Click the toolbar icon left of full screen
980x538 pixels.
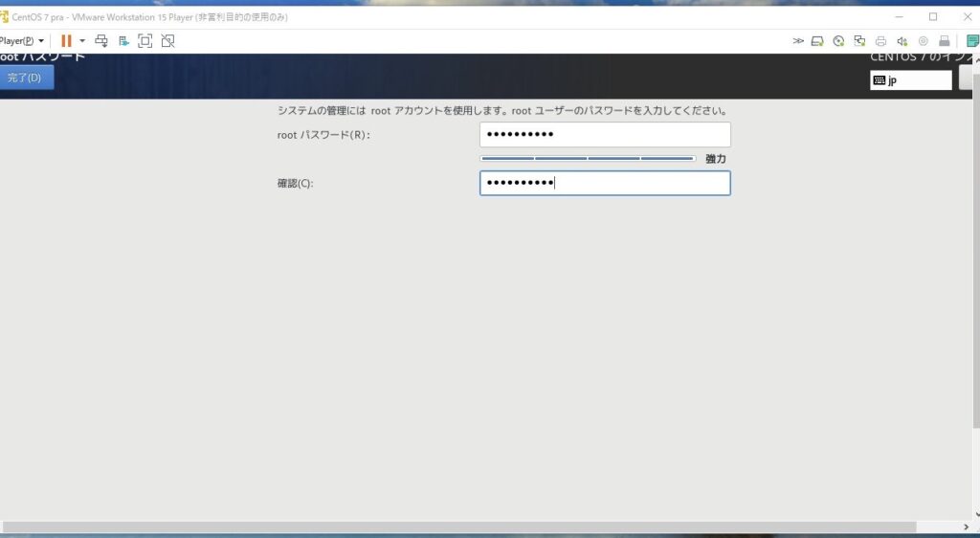pos(123,41)
